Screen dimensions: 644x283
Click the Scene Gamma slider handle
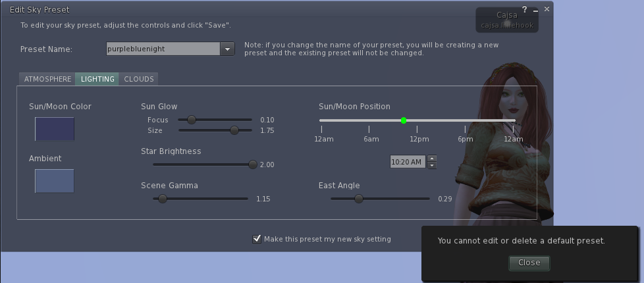point(163,199)
